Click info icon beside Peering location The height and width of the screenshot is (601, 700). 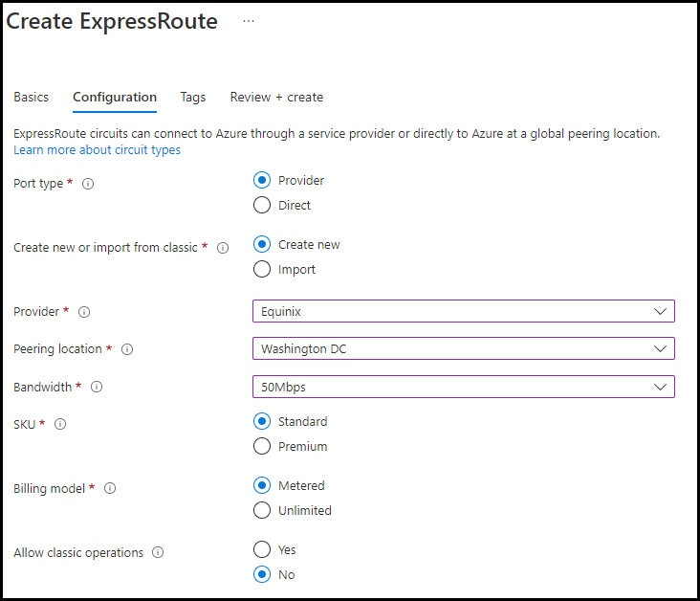[127, 349]
